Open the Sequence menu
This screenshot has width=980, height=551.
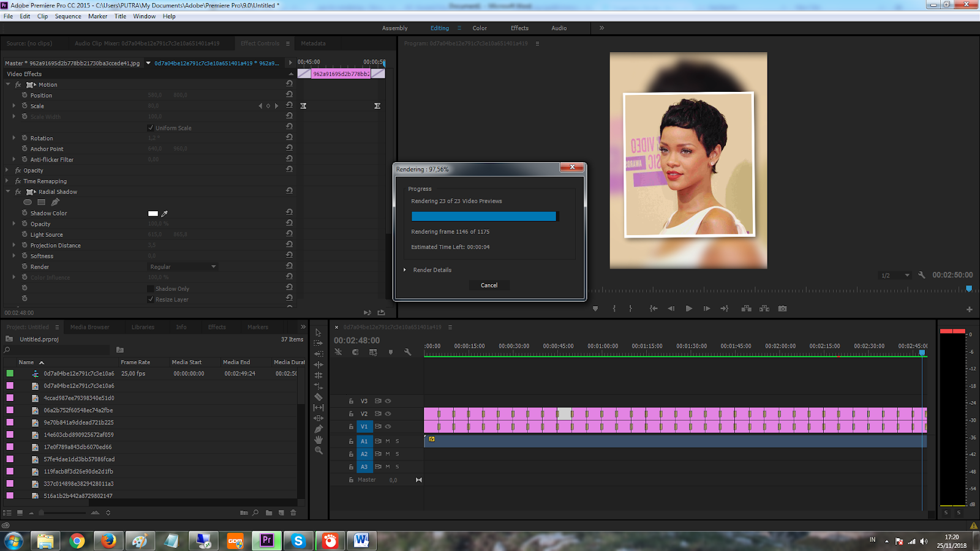click(x=67, y=16)
